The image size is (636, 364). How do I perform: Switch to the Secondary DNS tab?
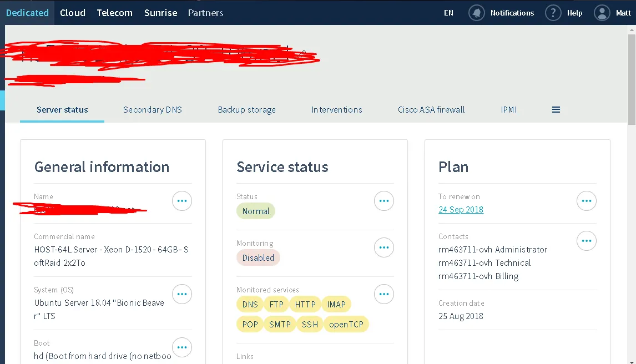[153, 110]
